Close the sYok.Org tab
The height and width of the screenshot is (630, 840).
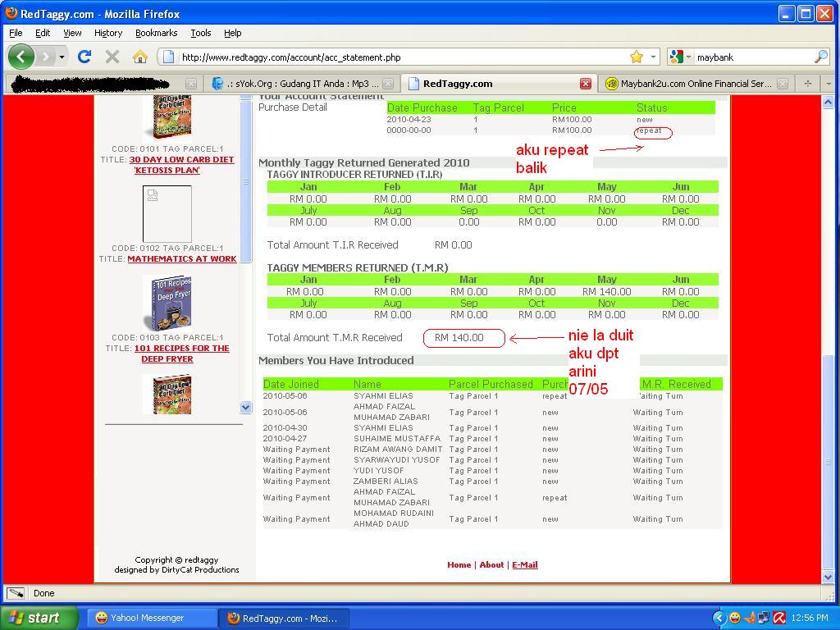coord(388,84)
